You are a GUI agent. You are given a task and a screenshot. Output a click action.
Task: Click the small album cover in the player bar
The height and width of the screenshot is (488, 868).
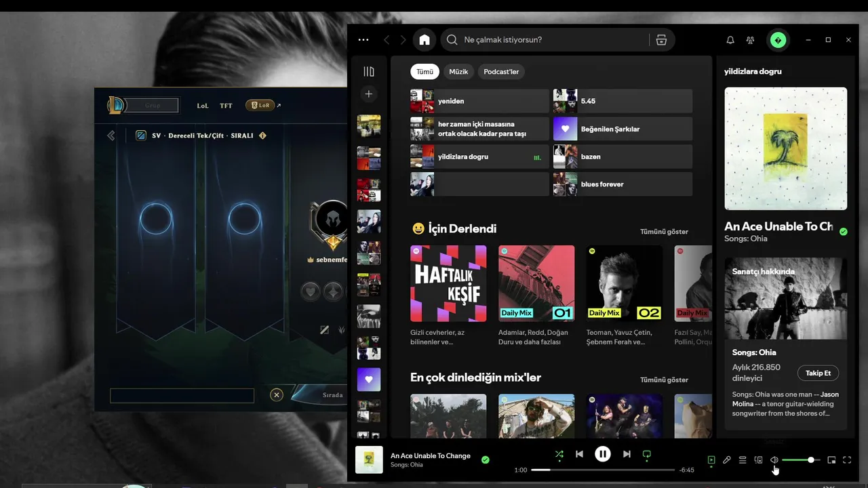[369, 460]
